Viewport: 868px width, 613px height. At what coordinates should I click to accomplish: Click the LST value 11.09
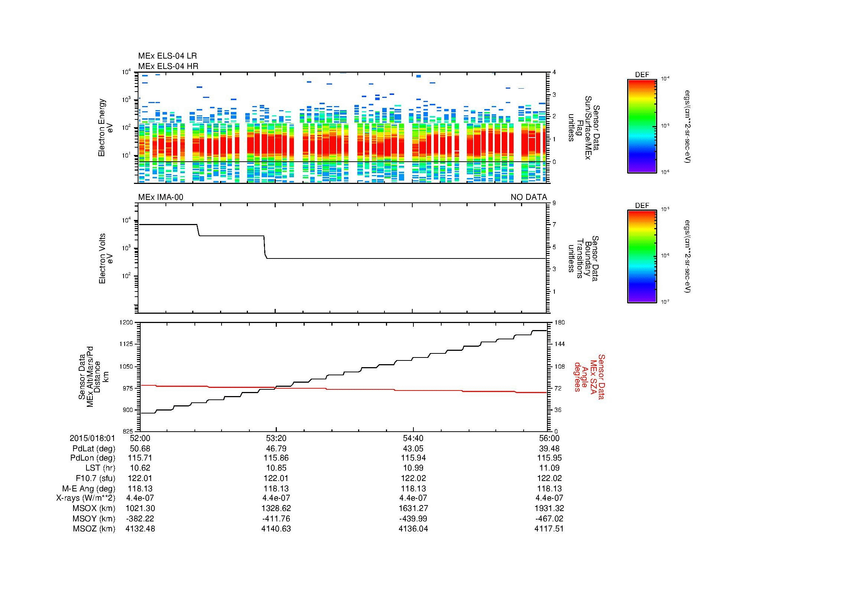click(549, 468)
